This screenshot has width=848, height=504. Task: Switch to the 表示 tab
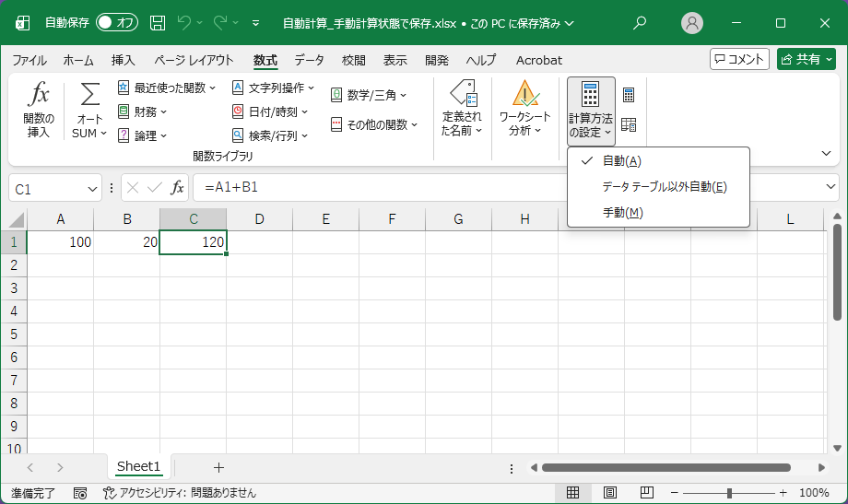[x=395, y=60]
